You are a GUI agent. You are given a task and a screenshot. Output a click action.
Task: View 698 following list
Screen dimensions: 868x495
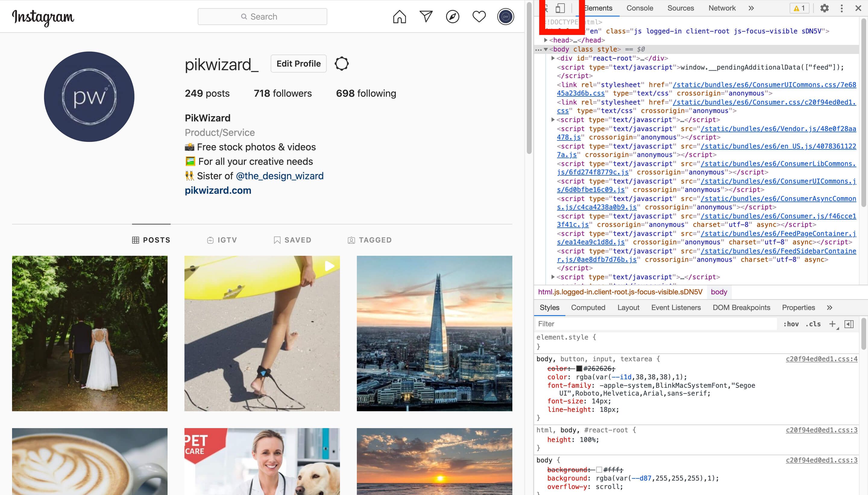pos(366,93)
